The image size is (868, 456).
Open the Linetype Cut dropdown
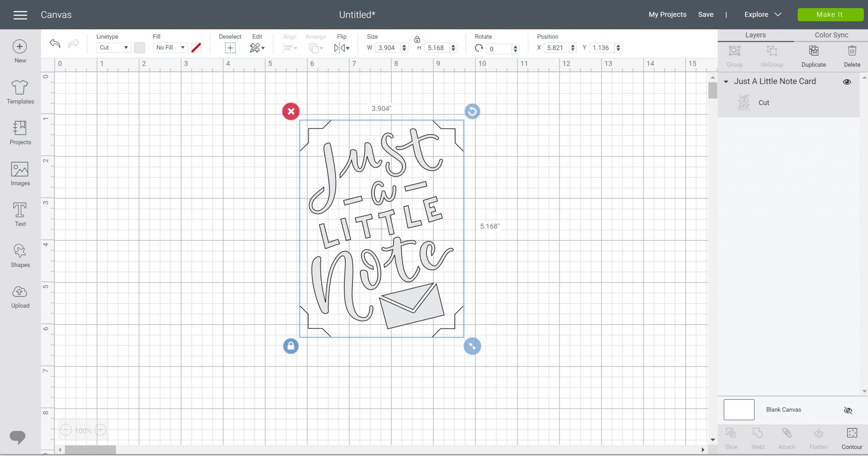[x=114, y=47]
